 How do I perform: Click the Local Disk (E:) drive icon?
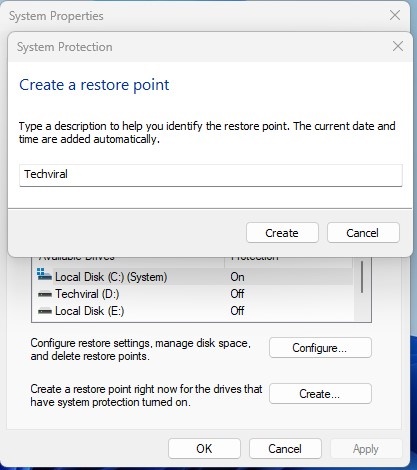point(45,311)
